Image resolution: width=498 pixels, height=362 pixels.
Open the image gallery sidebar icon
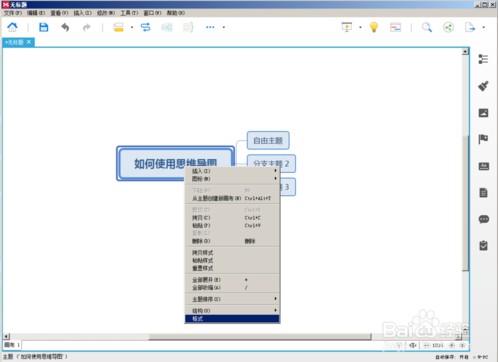pyautogui.click(x=483, y=113)
